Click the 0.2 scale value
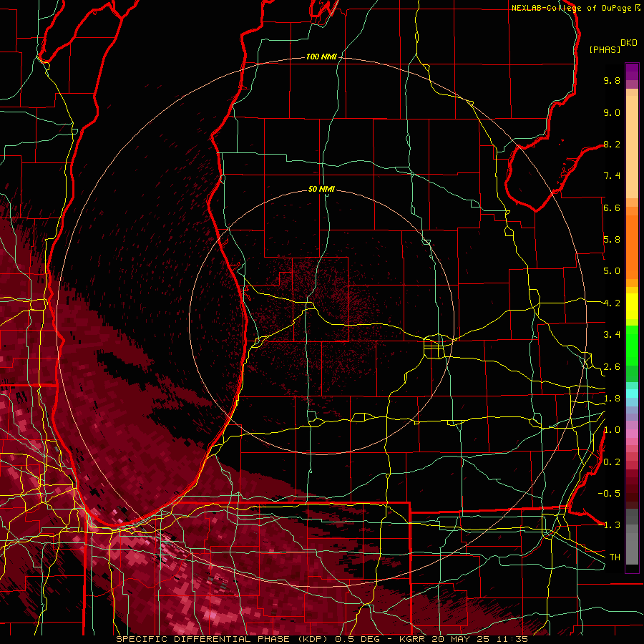644x644 pixels. (612, 462)
